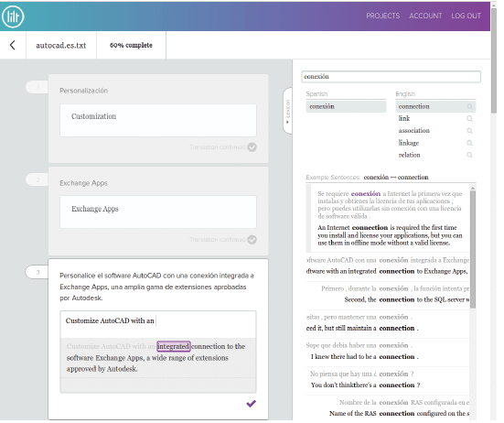
Task: Select Spanish term conexión
Action: click(346, 106)
